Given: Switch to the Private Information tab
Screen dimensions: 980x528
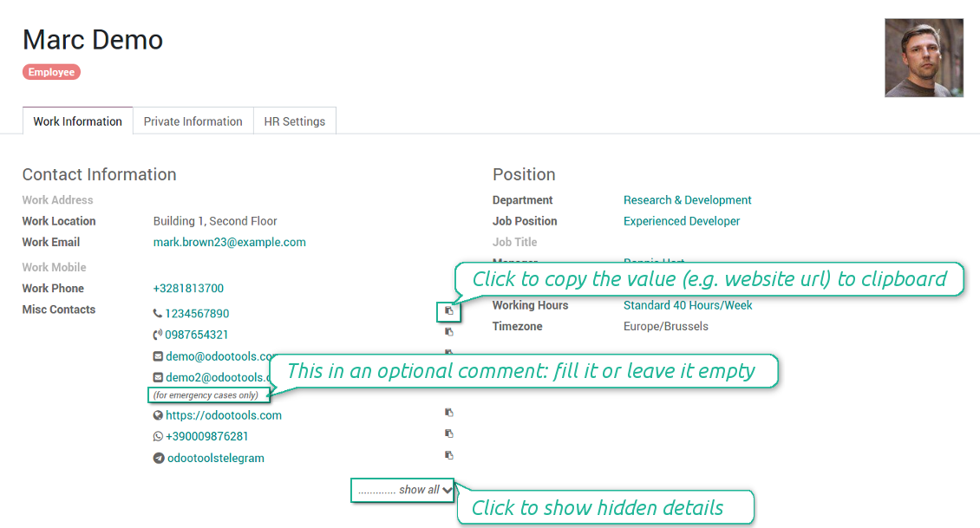Looking at the screenshot, I should 193,121.
